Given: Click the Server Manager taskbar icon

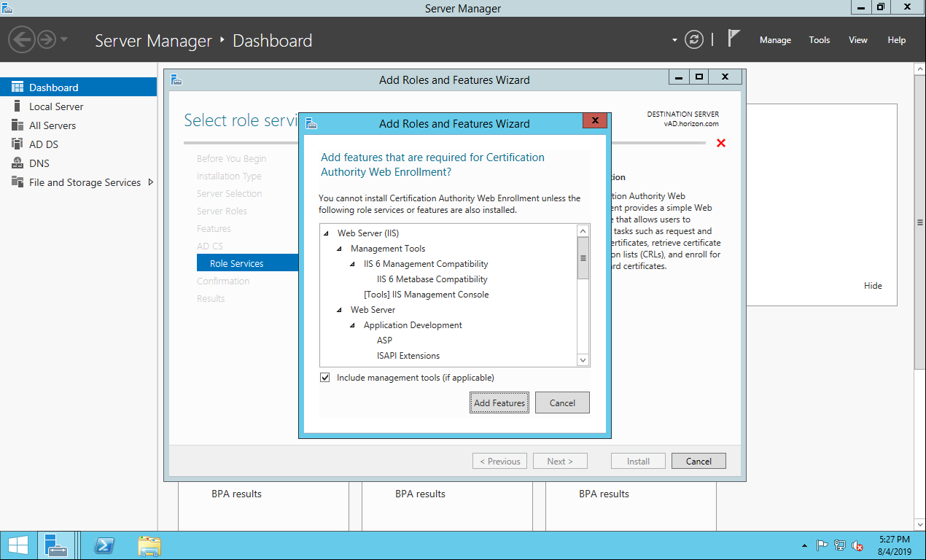Looking at the screenshot, I should tap(55, 545).
